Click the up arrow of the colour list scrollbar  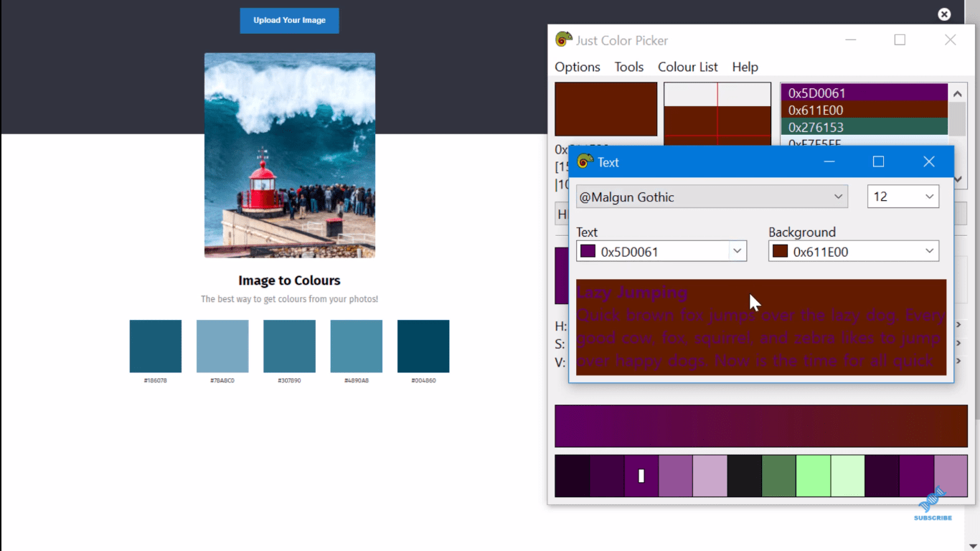(x=958, y=93)
